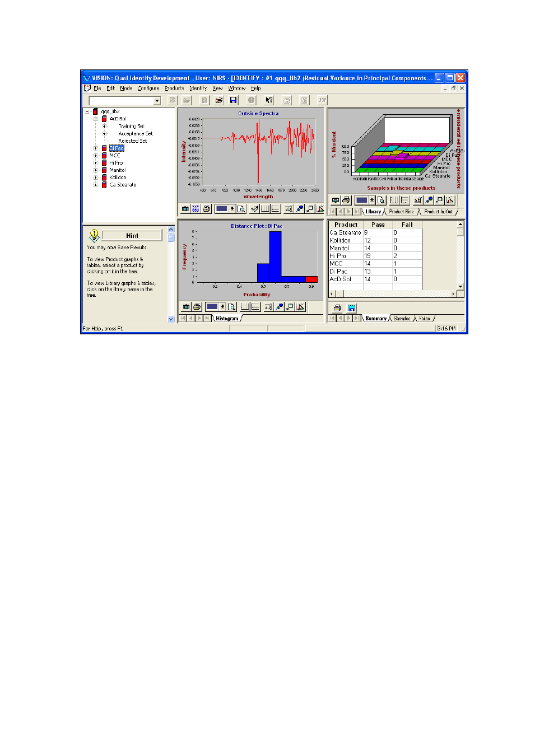Open the Products menu
The height and width of the screenshot is (756, 535).
(174, 88)
